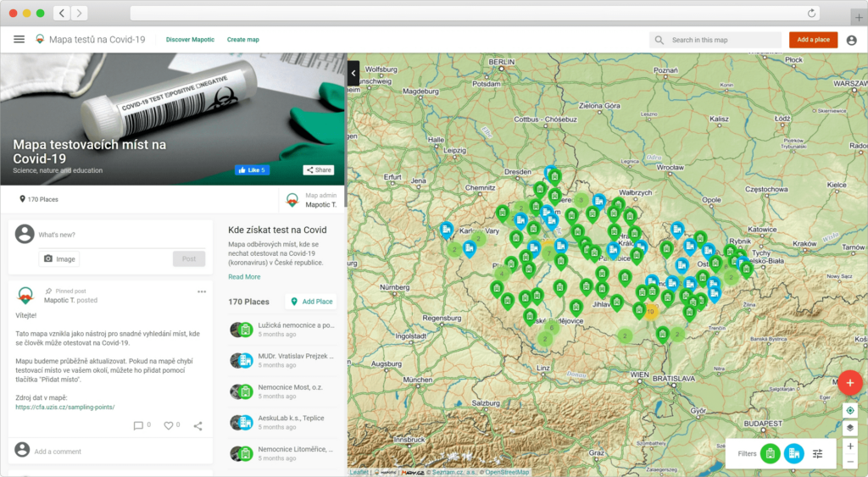Open a new browser tab with plus
Viewport: 868px width, 477px height.
click(x=859, y=17)
